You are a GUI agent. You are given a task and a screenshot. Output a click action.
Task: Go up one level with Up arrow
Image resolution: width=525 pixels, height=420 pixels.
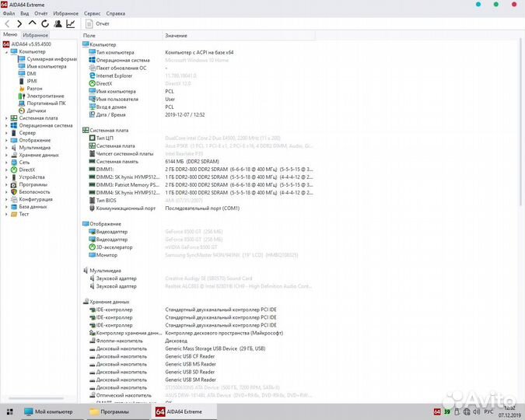pyautogui.click(x=32, y=23)
